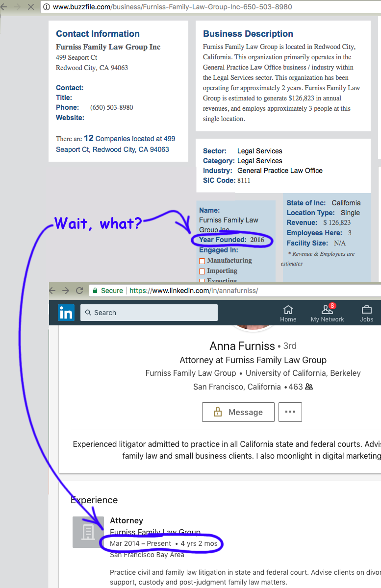Click the phone number (650) 503-8980
Screen dimensions: 381x588
(x=112, y=107)
